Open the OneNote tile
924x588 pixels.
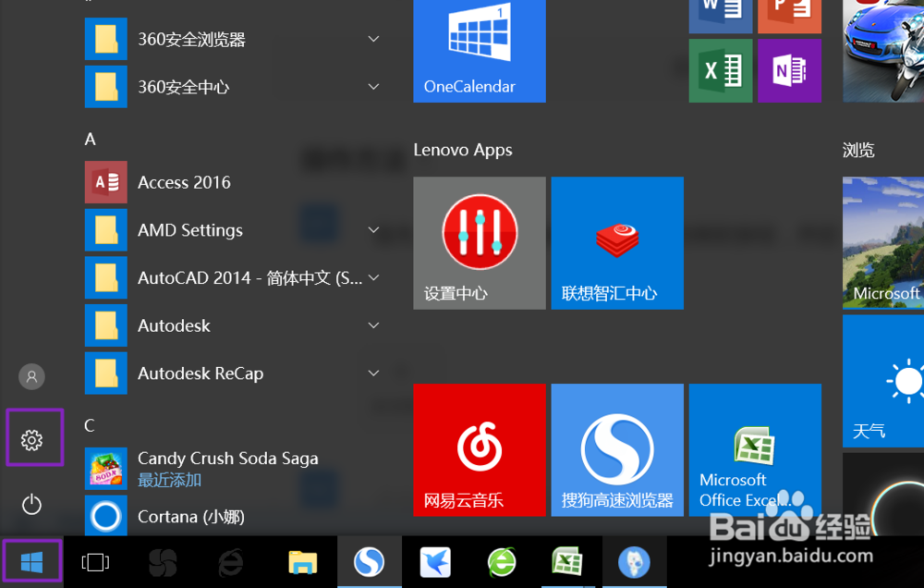tap(789, 71)
